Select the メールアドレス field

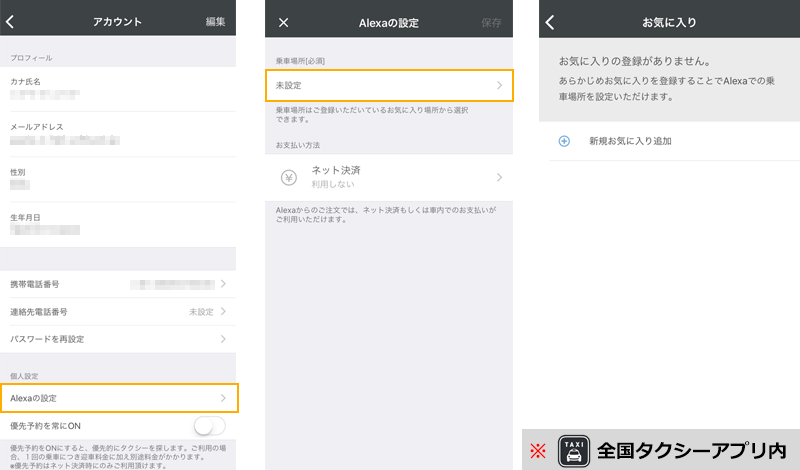(118, 134)
